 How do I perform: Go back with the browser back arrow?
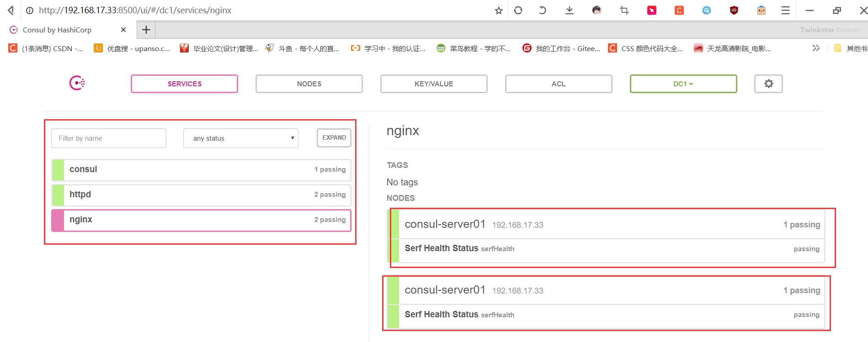tap(11, 10)
